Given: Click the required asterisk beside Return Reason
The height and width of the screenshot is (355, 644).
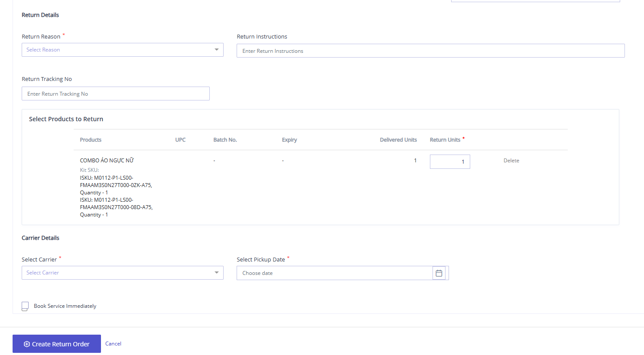Looking at the screenshot, I should (x=63, y=34).
